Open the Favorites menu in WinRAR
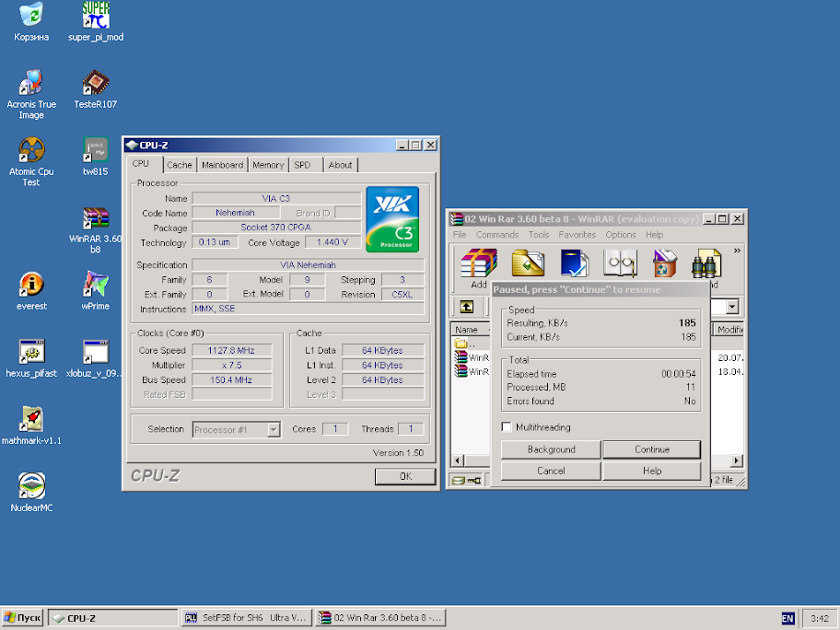840x630 pixels. click(x=577, y=235)
